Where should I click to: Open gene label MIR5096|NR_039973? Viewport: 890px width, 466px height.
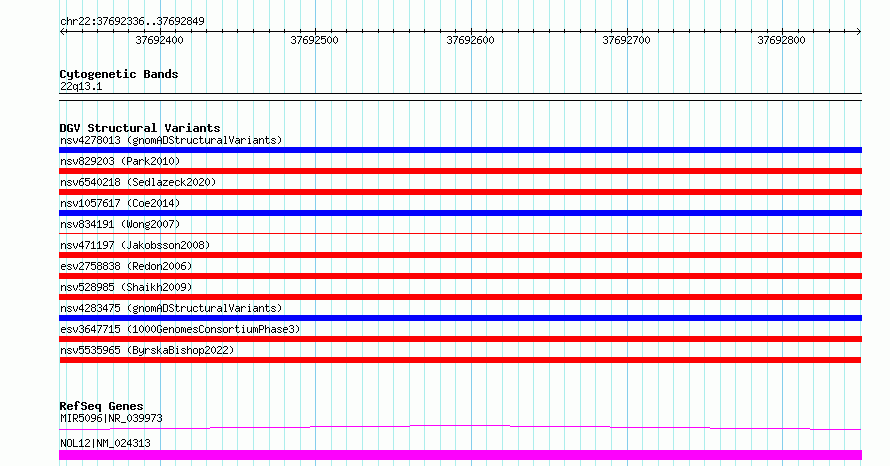111,418
